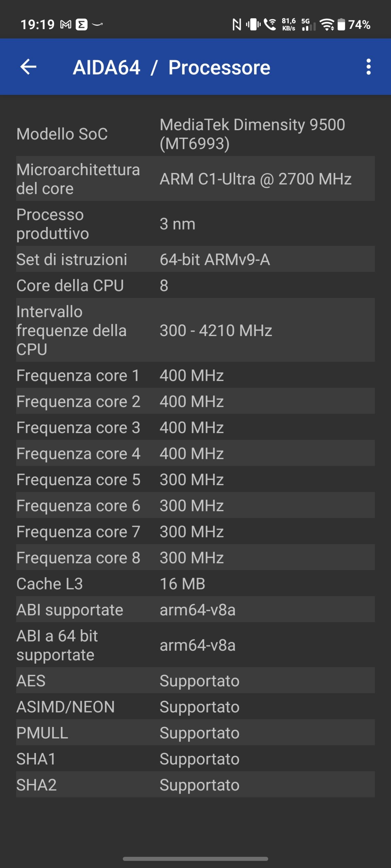Select the ASIMD/NEON row

195,707
